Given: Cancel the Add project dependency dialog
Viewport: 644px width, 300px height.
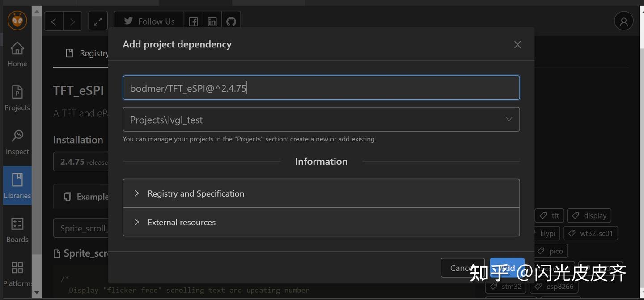Looking at the screenshot, I should click(462, 267).
